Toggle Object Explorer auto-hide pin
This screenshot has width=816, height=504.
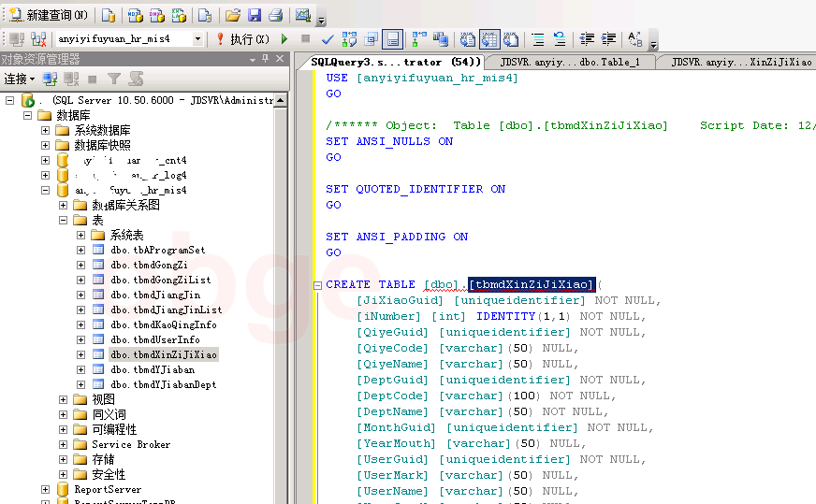pyautogui.click(x=266, y=59)
